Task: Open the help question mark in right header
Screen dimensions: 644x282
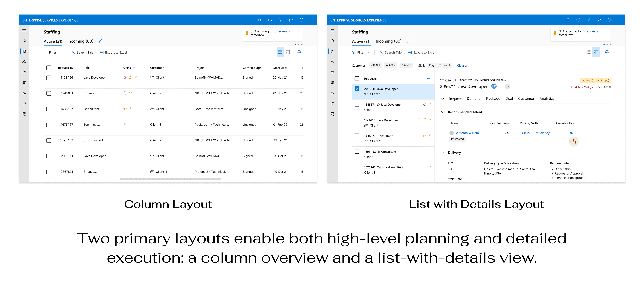Action: click(x=588, y=20)
